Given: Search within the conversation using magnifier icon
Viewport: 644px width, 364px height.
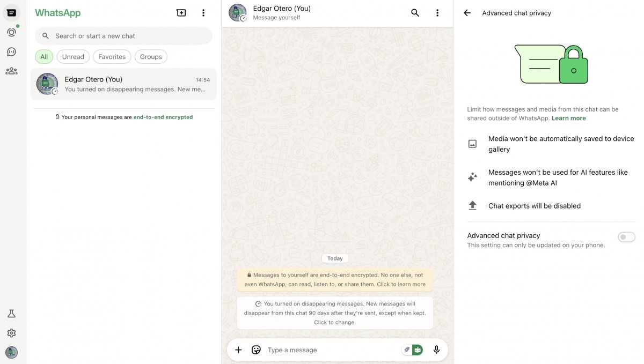Looking at the screenshot, I should click(415, 13).
